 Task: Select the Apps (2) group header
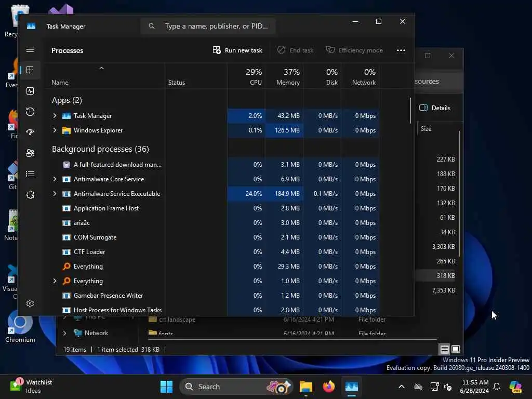coord(67,100)
